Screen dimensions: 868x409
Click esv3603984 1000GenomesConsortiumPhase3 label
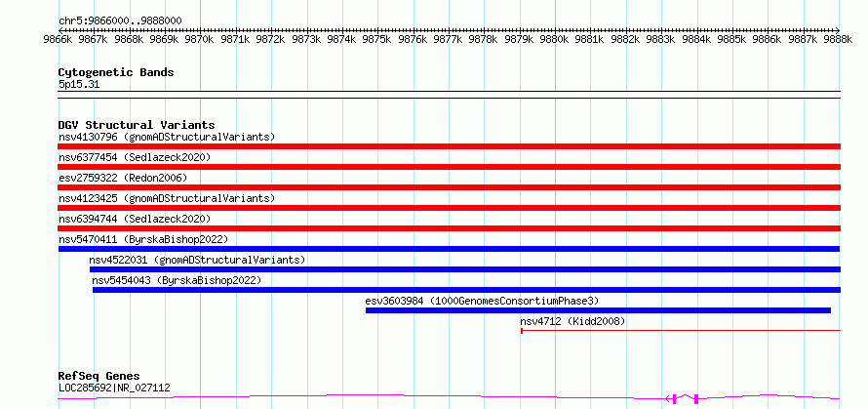pyautogui.click(x=482, y=301)
